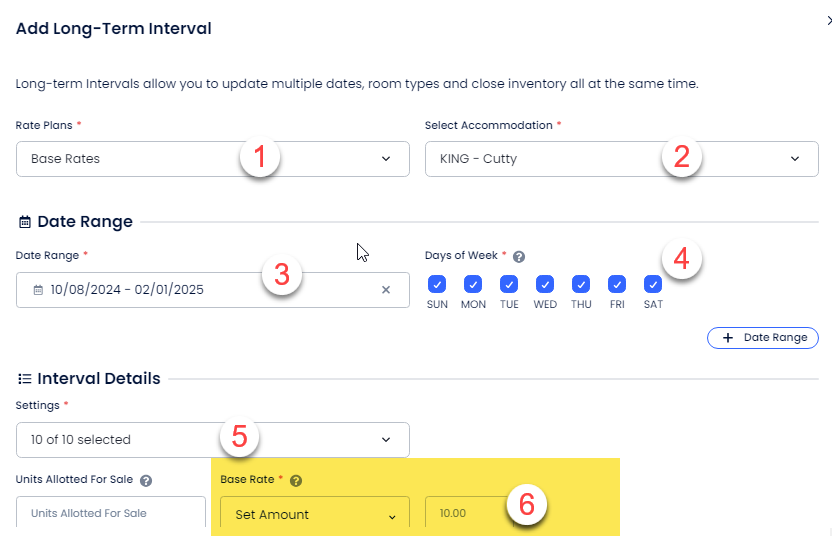Close the Add Long-Term Interval dialog
The height and width of the screenshot is (536, 832).
[828, 20]
